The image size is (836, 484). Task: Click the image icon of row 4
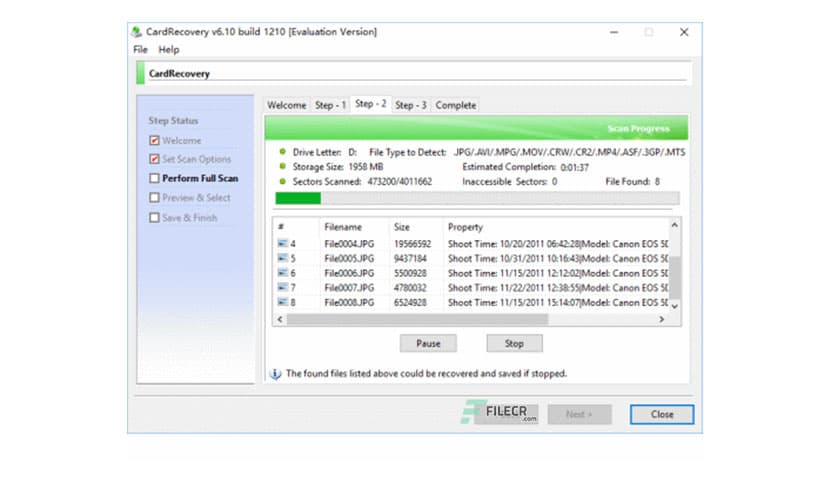(282, 243)
